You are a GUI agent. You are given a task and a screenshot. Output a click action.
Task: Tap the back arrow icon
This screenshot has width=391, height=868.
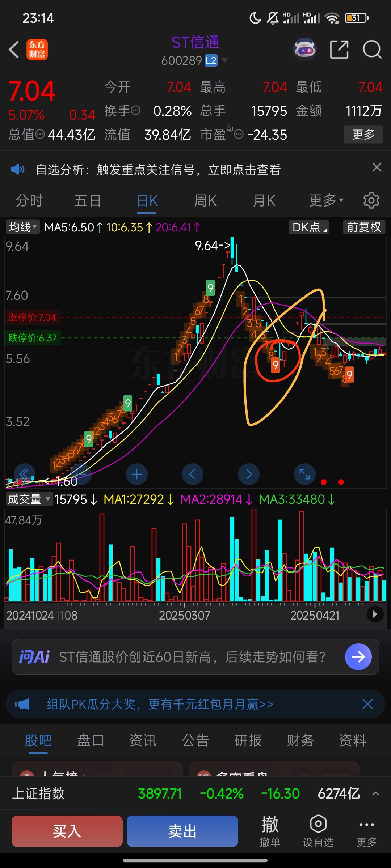click(14, 50)
